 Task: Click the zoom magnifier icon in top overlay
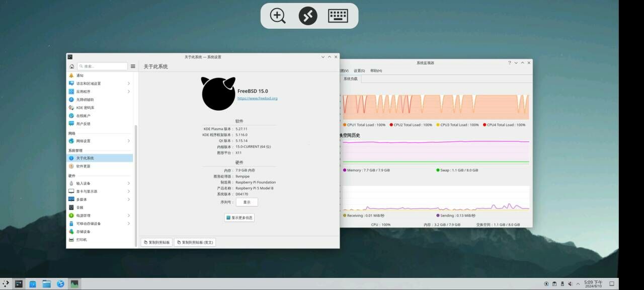(x=278, y=16)
